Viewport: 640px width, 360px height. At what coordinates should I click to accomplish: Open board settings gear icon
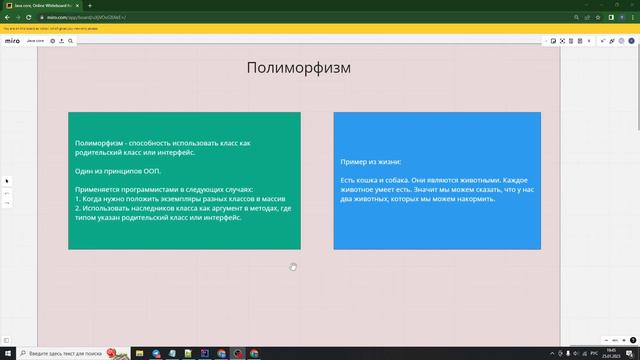(x=53, y=41)
